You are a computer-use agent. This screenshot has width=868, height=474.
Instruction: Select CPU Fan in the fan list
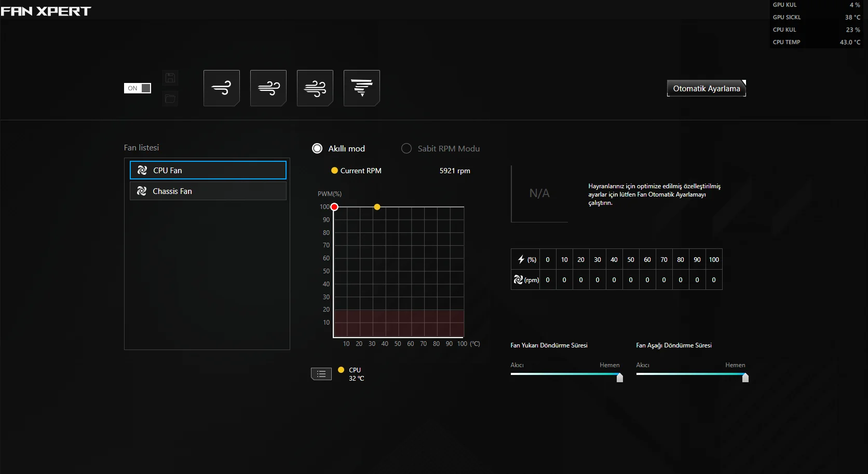[208, 170]
